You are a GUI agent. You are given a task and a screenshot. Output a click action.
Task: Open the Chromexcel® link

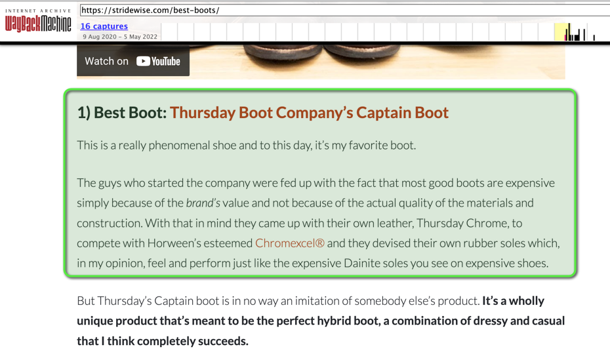coord(289,243)
